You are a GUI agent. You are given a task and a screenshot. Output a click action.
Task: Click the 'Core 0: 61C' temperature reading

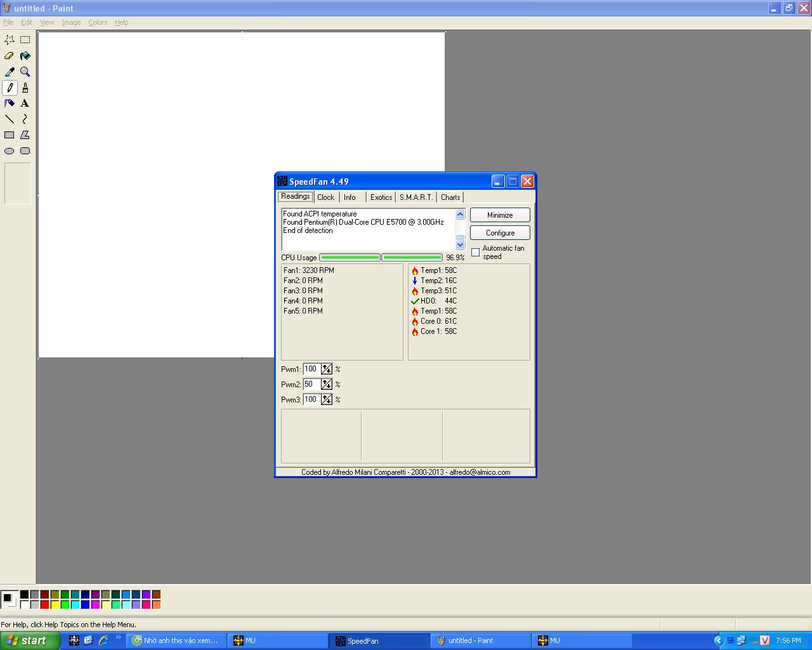[434, 321]
